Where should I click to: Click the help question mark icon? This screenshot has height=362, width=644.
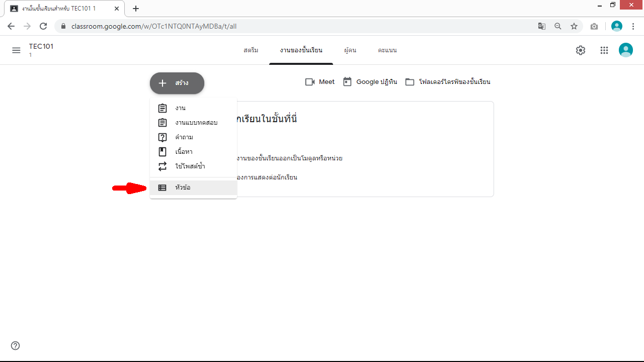click(x=16, y=345)
